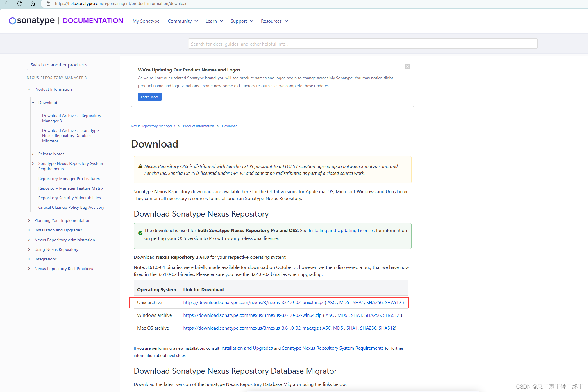Go to Nexus Repository Manager 3 breadcrumb
This screenshot has width=588, height=392.
coord(153,126)
